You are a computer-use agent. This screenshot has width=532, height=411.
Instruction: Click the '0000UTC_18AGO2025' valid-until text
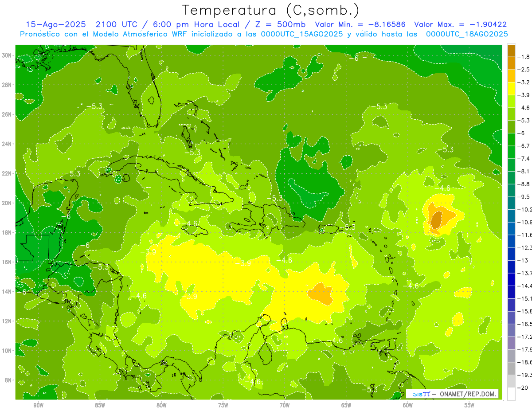pyautogui.click(x=467, y=34)
